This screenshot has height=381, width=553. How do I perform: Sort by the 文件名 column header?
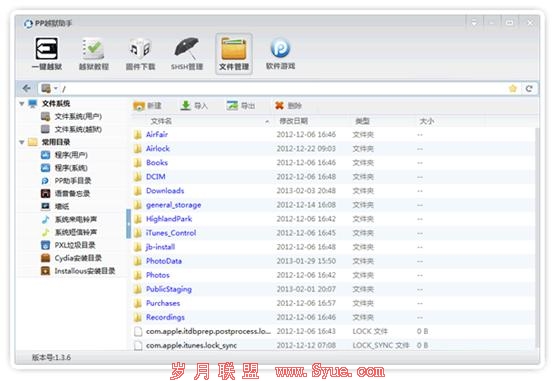click(x=161, y=121)
